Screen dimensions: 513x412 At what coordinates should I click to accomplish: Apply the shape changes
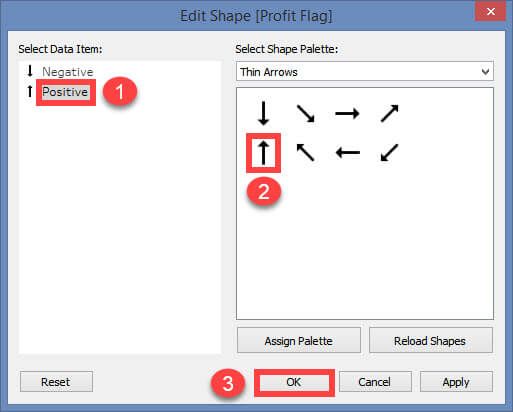[456, 382]
